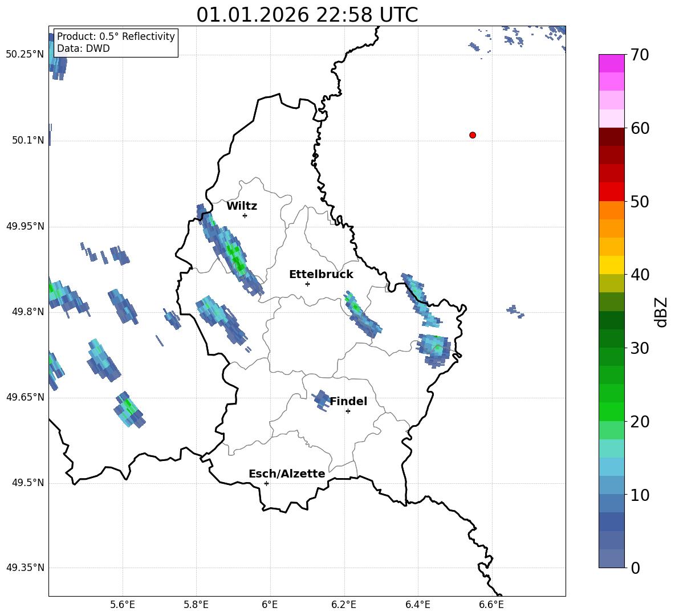The height and width of the screenshot is (616, 675).
Task: Click the Esch/Alzette station cross marker
Action: 266,483
